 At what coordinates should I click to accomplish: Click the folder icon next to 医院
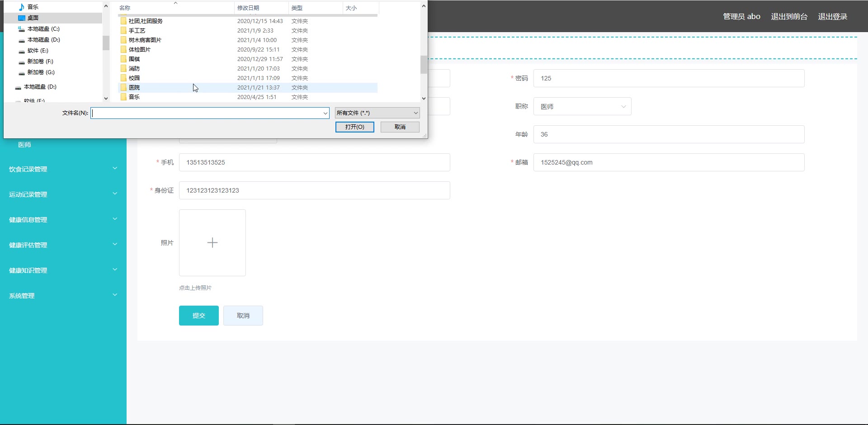point(123,87)
